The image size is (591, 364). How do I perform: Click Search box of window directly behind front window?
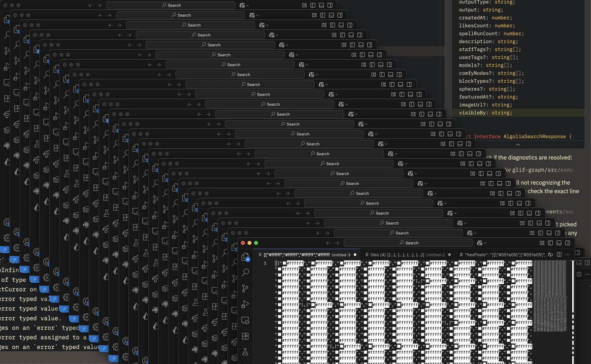pos(398,233)
